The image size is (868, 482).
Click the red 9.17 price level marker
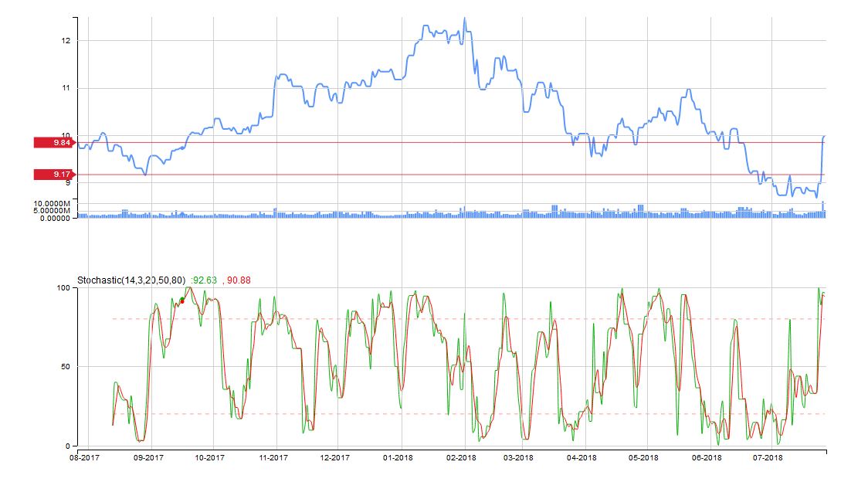[54, 175]
